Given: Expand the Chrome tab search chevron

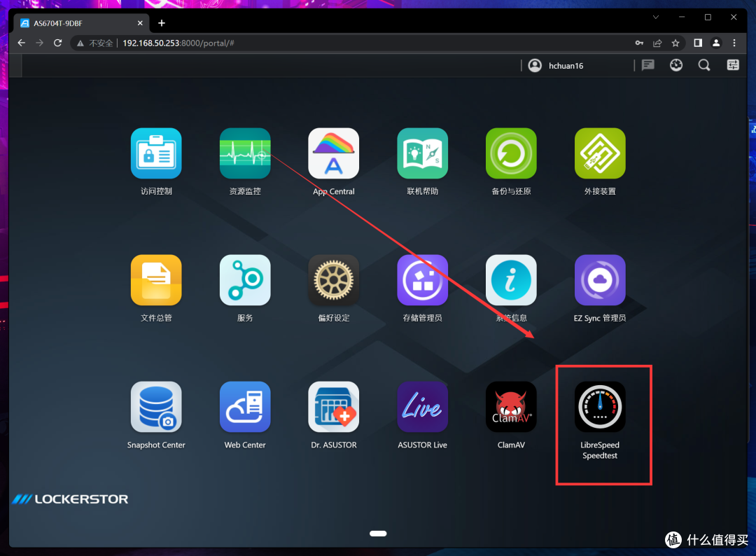Looking at the screenshot, I should click(x=656, y=18).
